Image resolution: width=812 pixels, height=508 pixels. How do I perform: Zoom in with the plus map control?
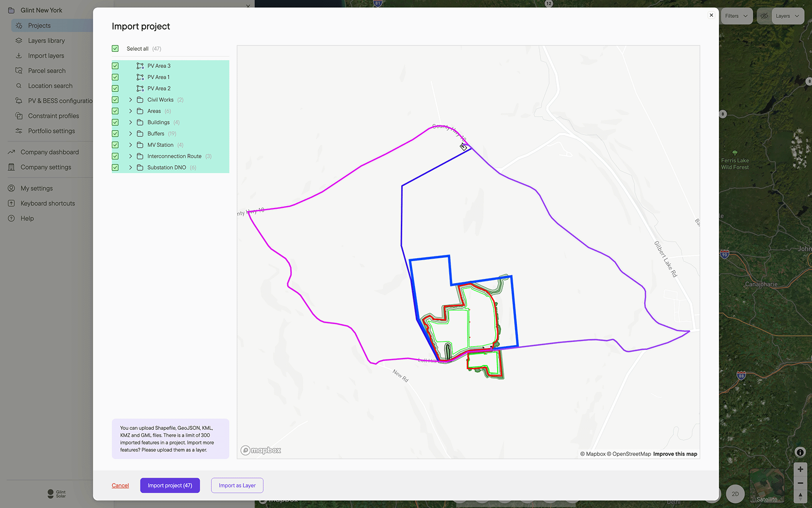(800, 469)
